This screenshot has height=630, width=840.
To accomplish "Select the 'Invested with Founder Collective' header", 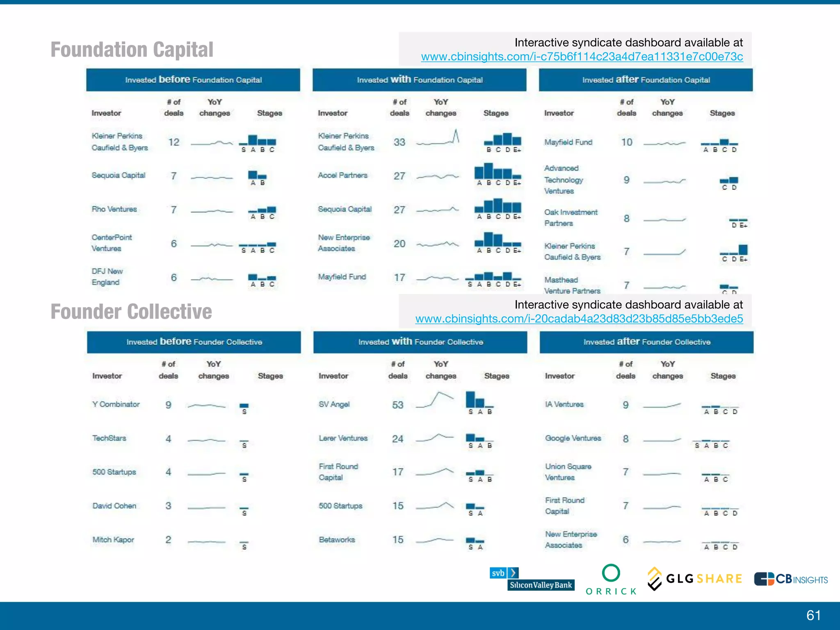I will (420, 342).
